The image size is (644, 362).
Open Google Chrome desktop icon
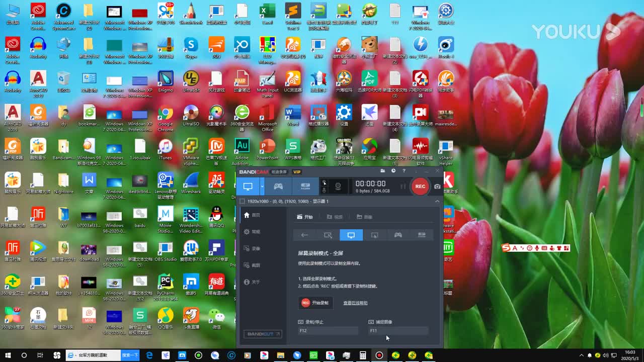click(166, 117)
